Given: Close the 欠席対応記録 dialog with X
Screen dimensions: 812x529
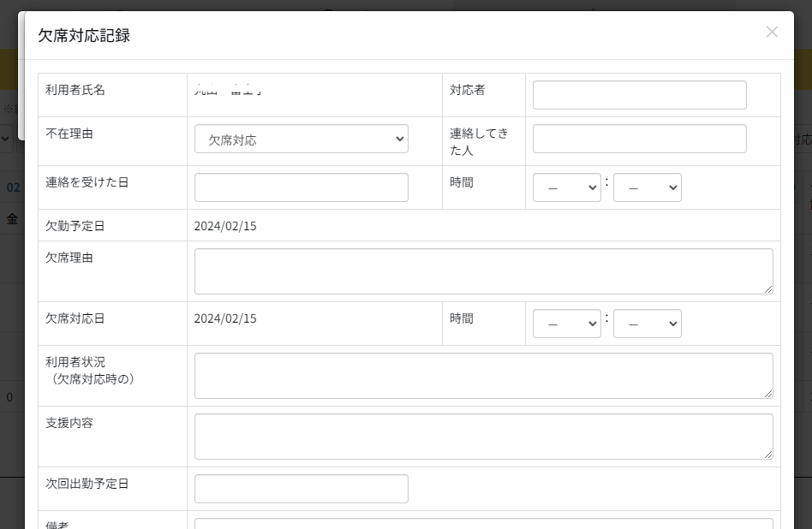Looking at the screenshot, I should click(772, 32).
